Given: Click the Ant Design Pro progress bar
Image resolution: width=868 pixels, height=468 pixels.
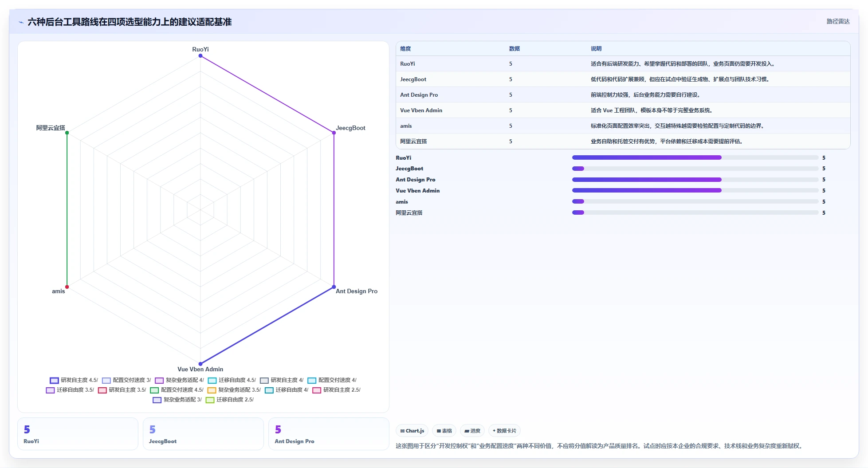Looking at the screenshot, I should coord(695,180).
